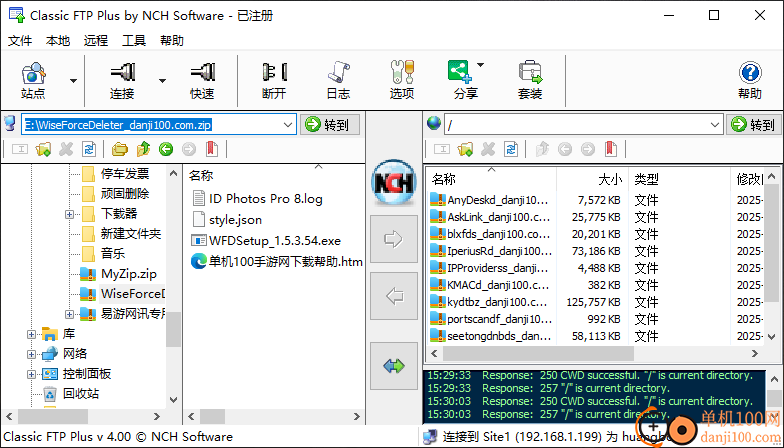784x448 pixels.
Task: Sort remote files by 大小 column
Action: point(592,178)
